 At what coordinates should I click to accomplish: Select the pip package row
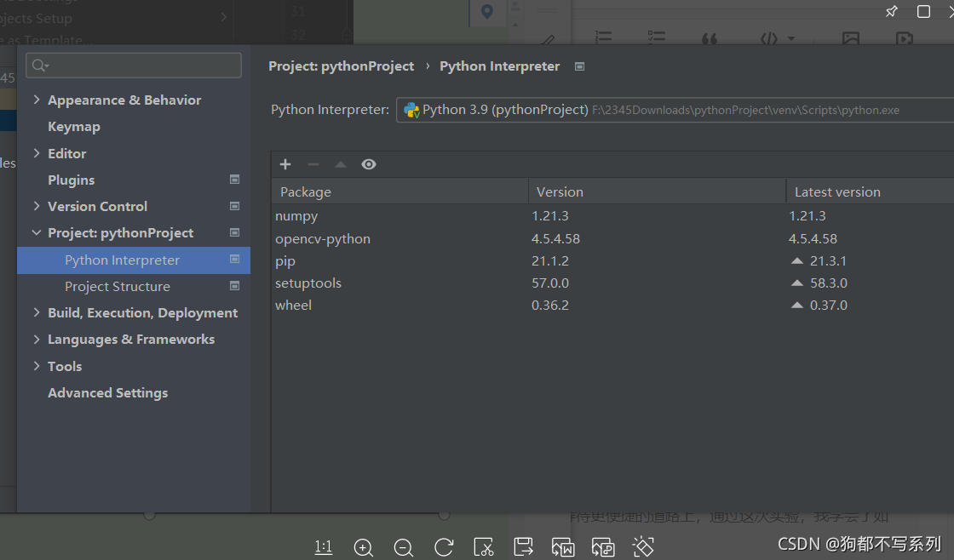(612, 260)
